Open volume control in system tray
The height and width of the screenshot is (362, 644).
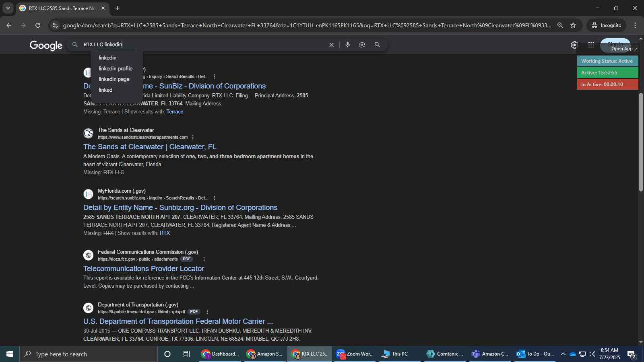(592, 354)
